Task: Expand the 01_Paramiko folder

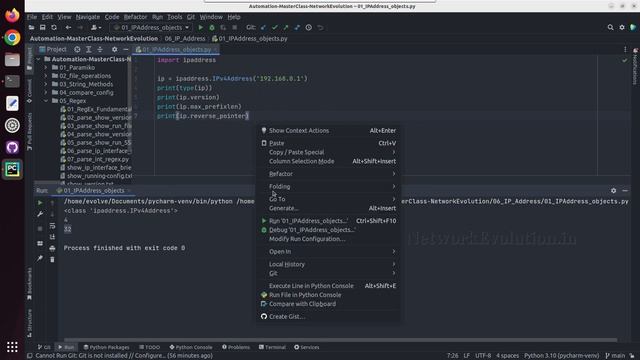Action: tap(46, 67)
